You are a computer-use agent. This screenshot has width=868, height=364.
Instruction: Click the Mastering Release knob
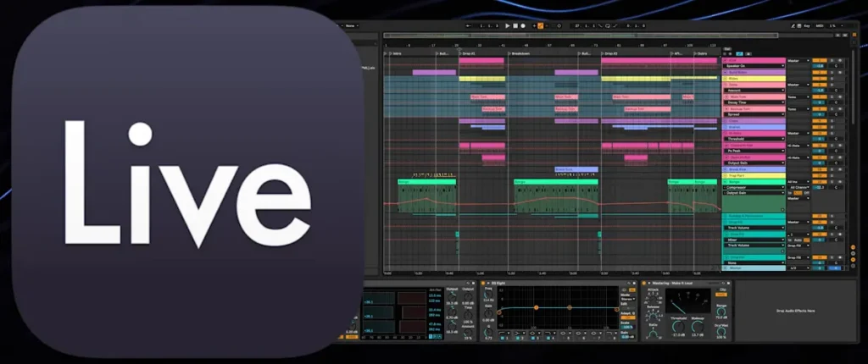pyautogui.click(x=654, y=315)
